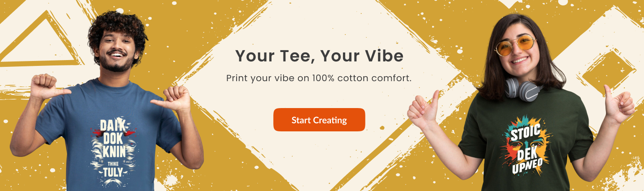Click the sleeve of the blue t-shirt
This screenshot has width=644, height=191.
pyautogui.click(x=50, y=122)
